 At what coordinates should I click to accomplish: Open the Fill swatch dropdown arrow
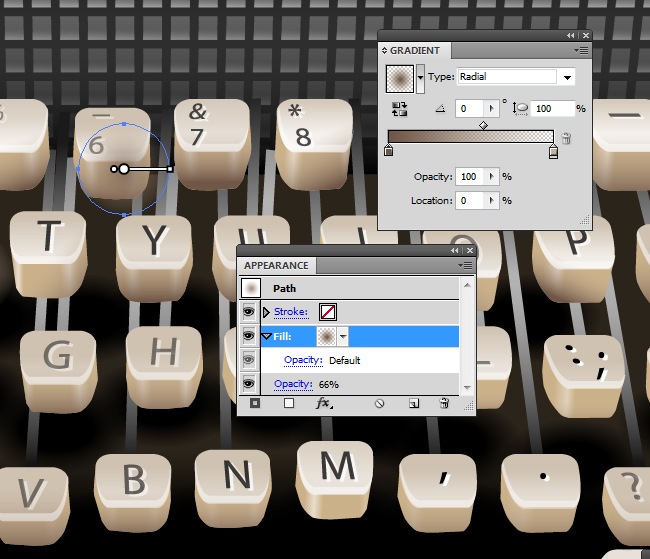point(343,337)
